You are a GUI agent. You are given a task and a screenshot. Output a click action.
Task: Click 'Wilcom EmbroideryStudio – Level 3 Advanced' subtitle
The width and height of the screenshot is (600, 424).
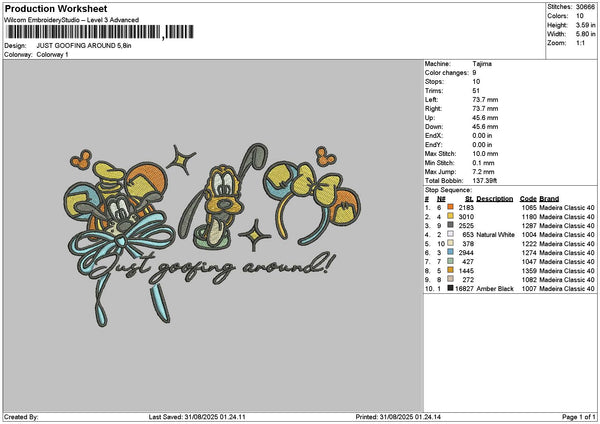(72, 20)
